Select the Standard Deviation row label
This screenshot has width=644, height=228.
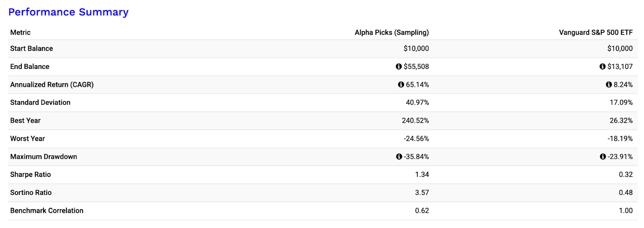40,103
